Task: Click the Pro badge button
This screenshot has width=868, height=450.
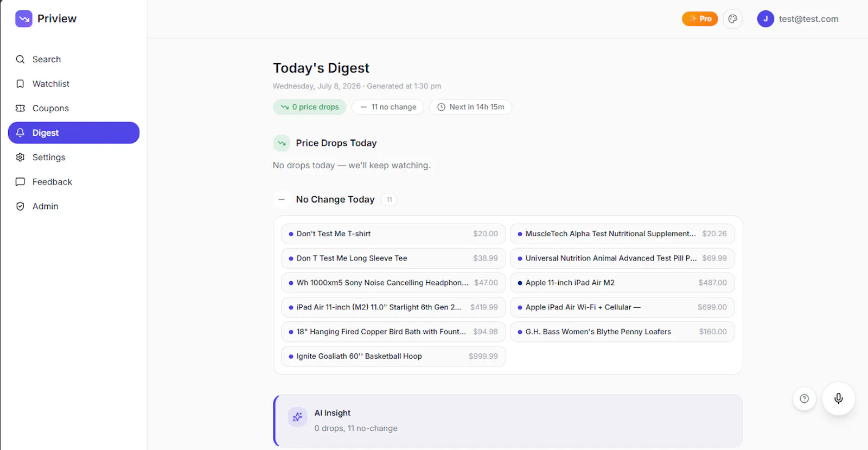Action: 700,19
